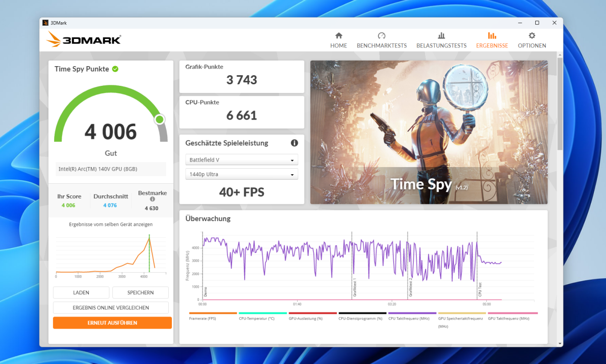Open the HOME tab

tap(339, 40)
